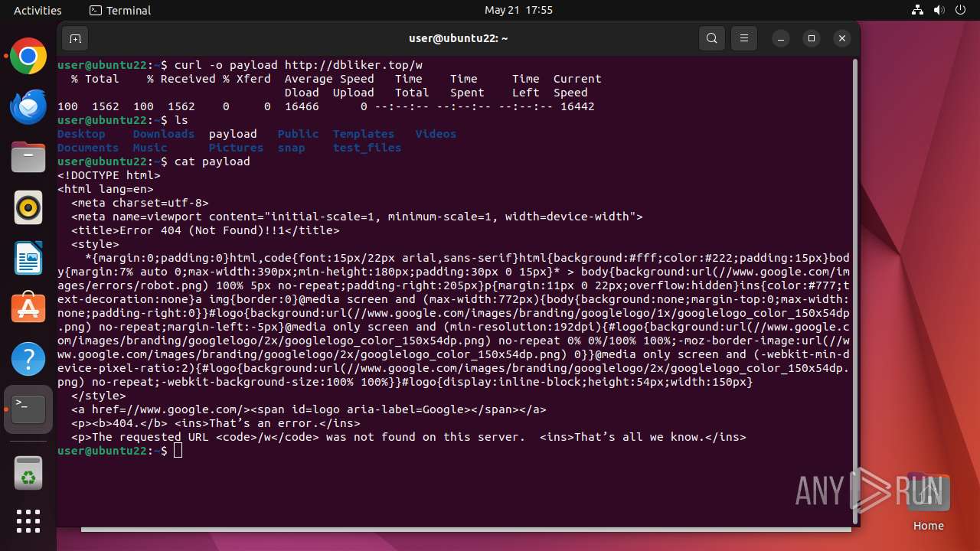Open the terminal hamburger menu
980x551 pixels.
[x=743, y=38]
